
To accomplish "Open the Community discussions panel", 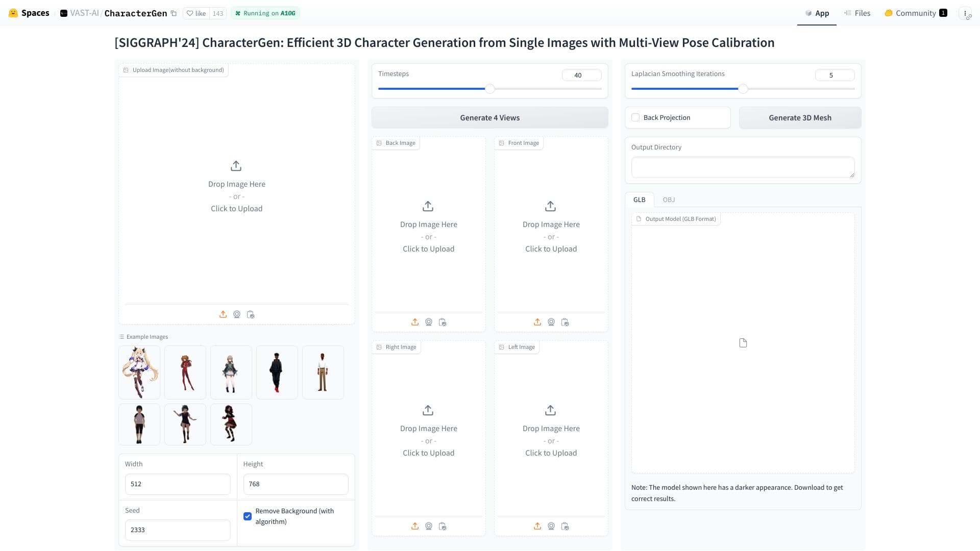I will [x=915, y=13].
